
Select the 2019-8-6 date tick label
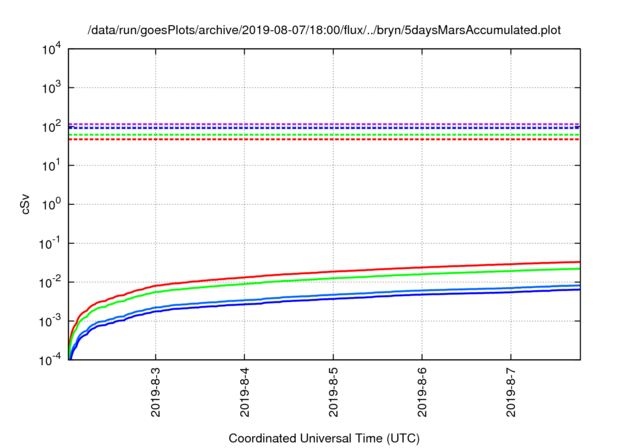pyautogui.click(x=422, y=392)
